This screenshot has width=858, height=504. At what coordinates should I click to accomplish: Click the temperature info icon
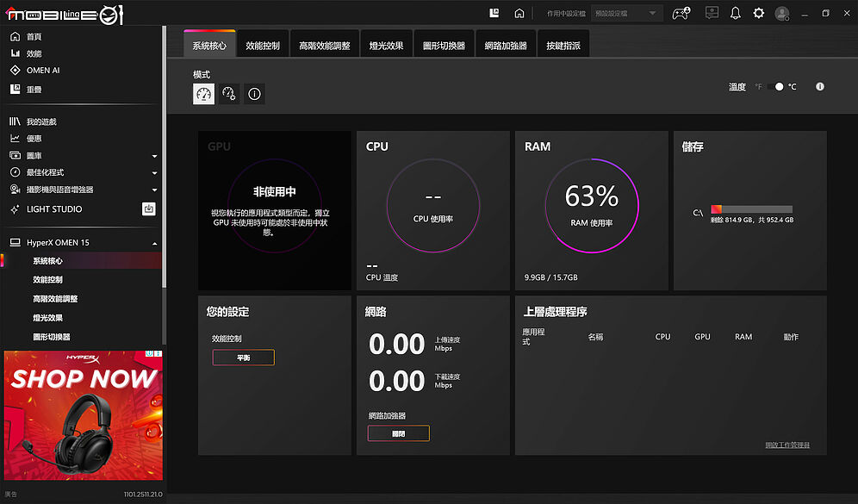tap(820, 86)
